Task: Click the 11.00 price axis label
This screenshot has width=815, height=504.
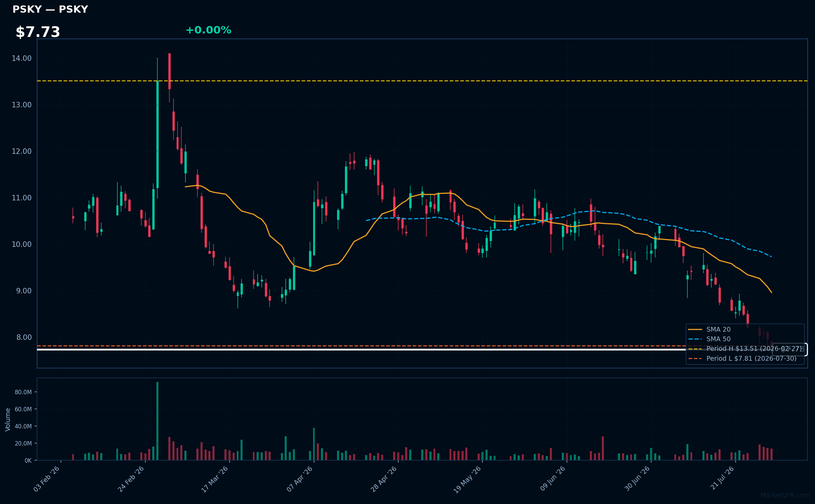Action: 22,198
